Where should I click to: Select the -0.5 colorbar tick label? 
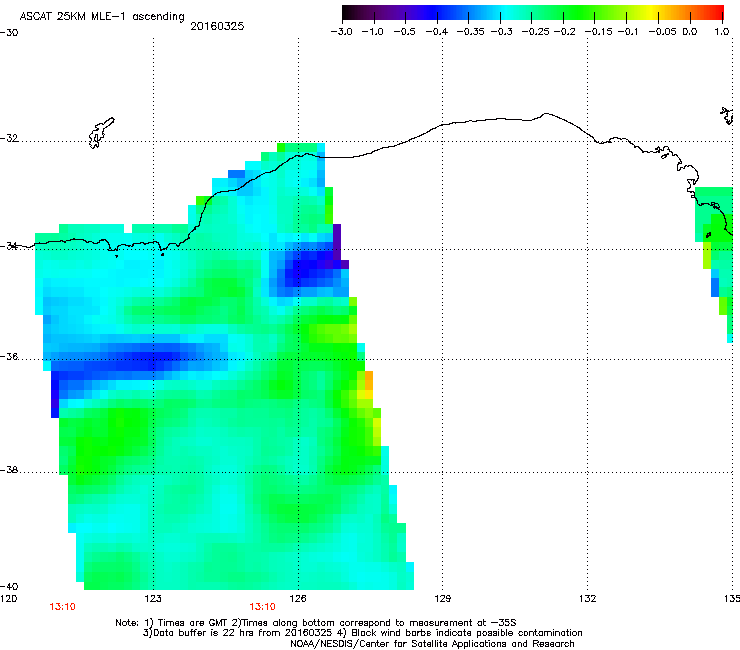pyautogui.click(x=404, y=32)
